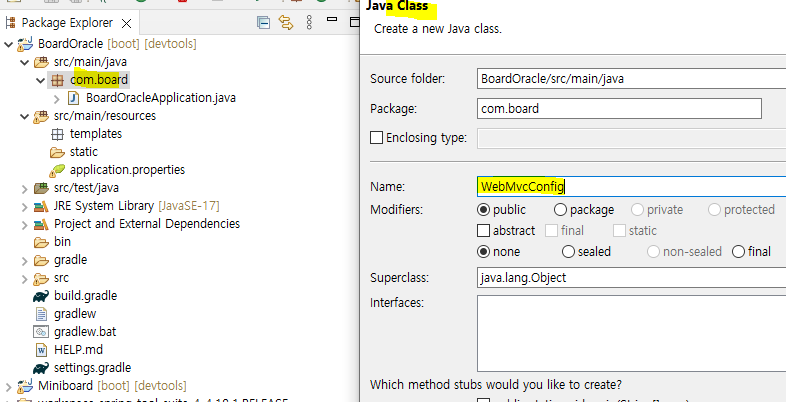Expand the src folder node

(25, 279)
